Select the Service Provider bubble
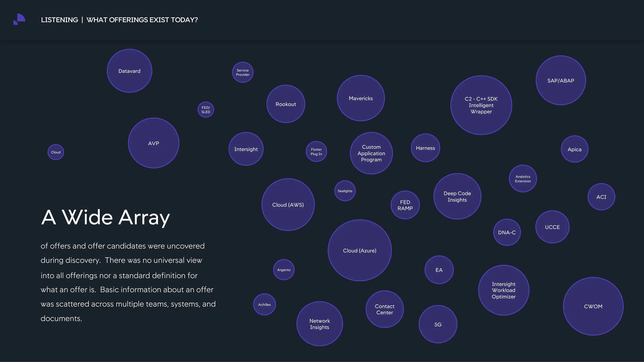The width and height of the screenshot is (644, 362). pyautogui.click(x=243, y=72)
